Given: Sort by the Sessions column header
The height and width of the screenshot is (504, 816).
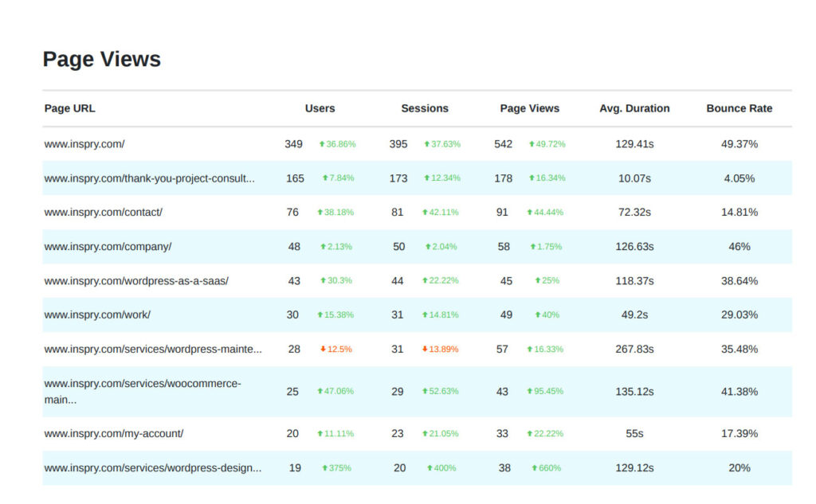Looking at the screenshot, I should 424,108.
